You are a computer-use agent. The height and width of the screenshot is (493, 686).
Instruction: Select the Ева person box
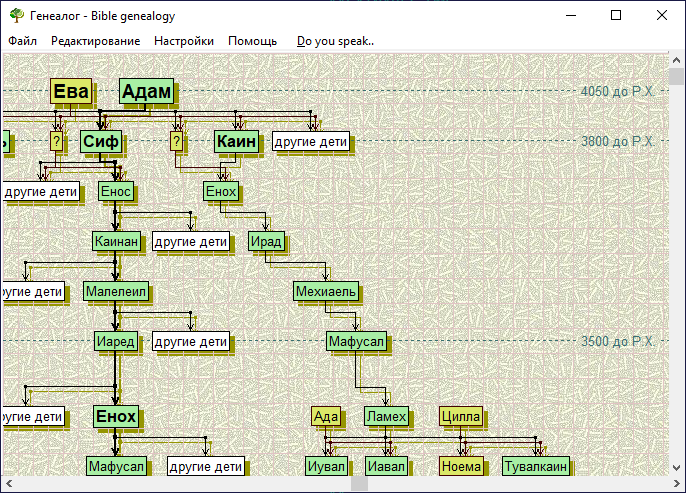(x=71, y=92)
